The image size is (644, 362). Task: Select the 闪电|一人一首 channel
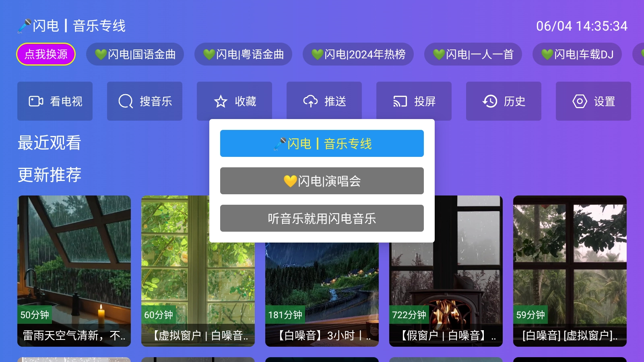point(473,54)
